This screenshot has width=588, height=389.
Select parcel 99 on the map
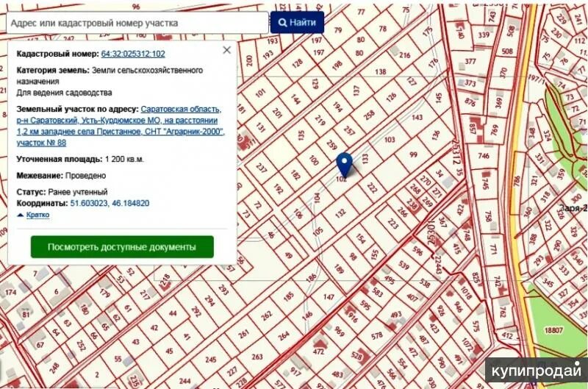(413, 154)
